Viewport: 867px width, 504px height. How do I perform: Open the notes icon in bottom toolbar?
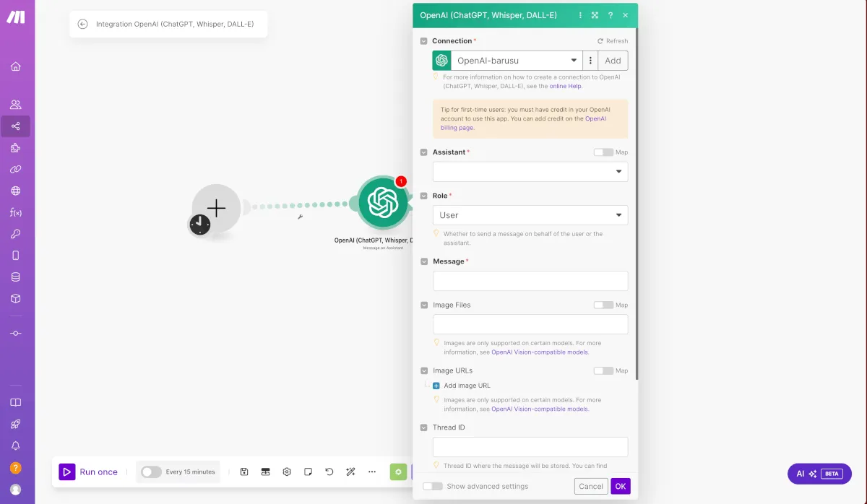point(308,472)
